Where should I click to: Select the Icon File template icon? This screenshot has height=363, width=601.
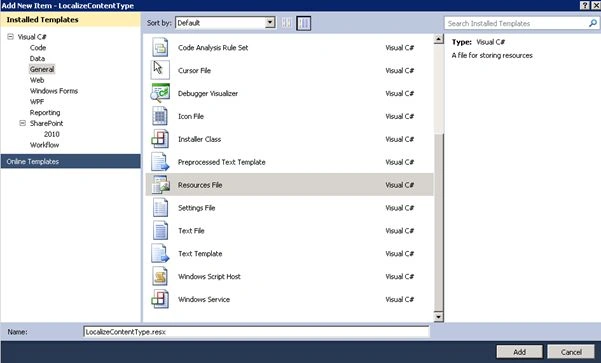[x=160, y=116]
